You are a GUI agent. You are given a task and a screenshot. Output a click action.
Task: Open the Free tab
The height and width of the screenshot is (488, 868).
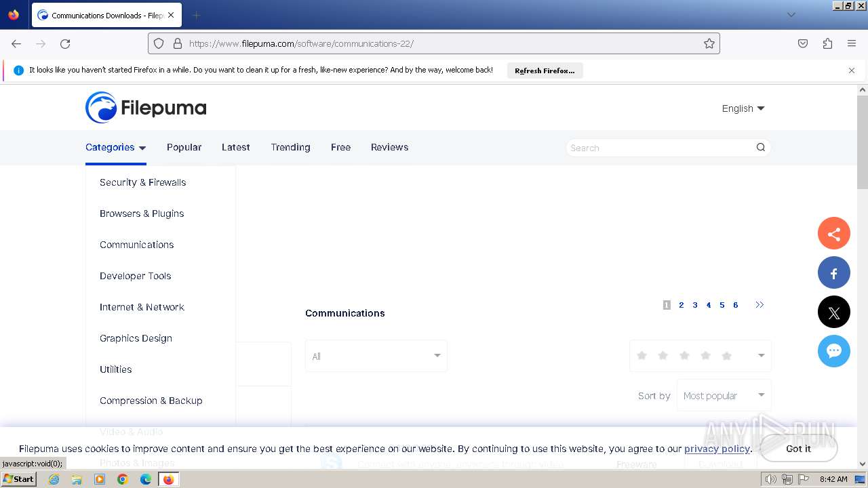point(340,147)
